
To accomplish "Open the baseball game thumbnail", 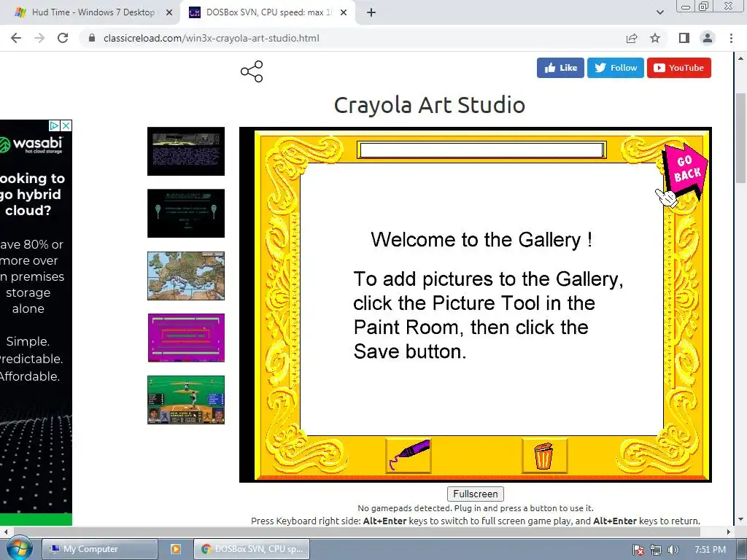I will 186,400.
